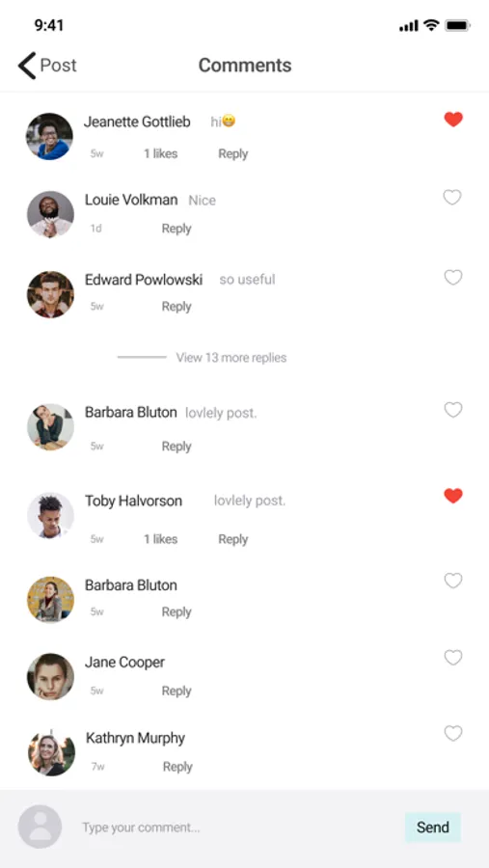
Task: Tap the gray placeholder user avatar
Action: click(40, 827)
